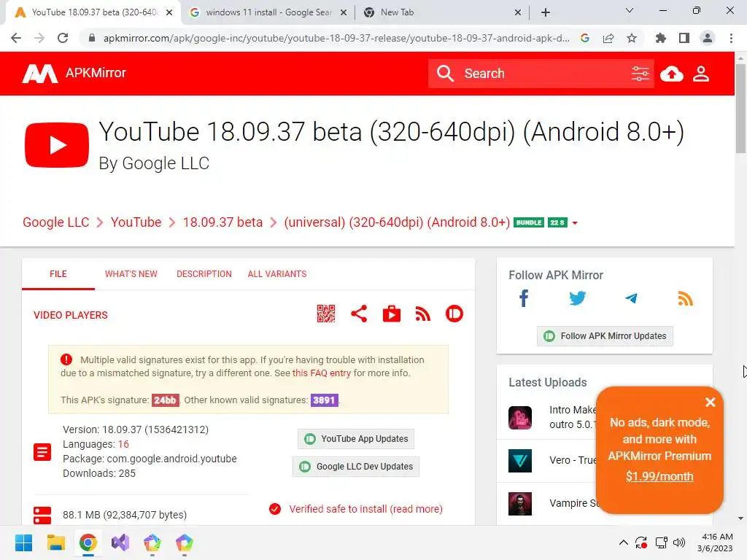Go back to the previous page
This screenshot has height=560, width=747.
pyautogui.click(x=16, y=38)
